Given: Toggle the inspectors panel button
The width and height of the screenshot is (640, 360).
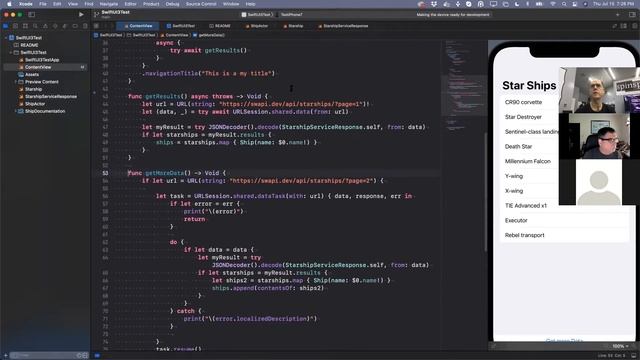Looking at the screenshot, I should [632, 14].
